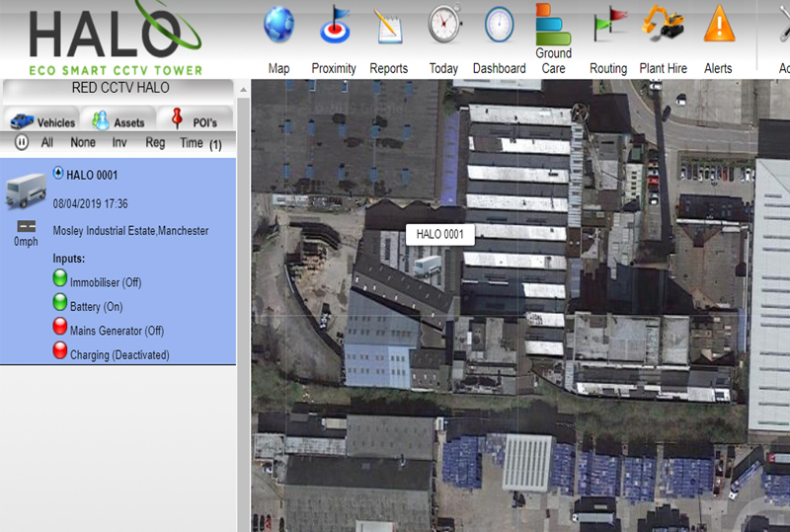Click the sidebar scroll up arrow
The height and width of the screenshot is (532, 790).
[243, 90]
